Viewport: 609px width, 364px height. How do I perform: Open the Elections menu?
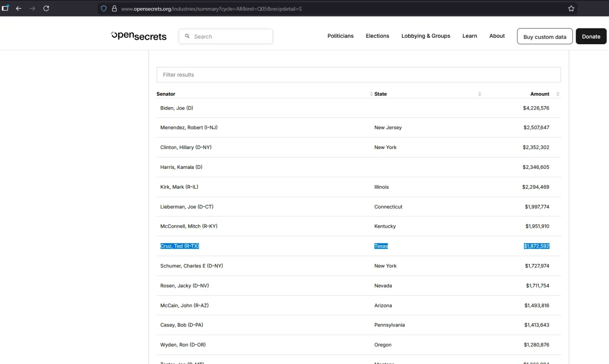point(377,36)
